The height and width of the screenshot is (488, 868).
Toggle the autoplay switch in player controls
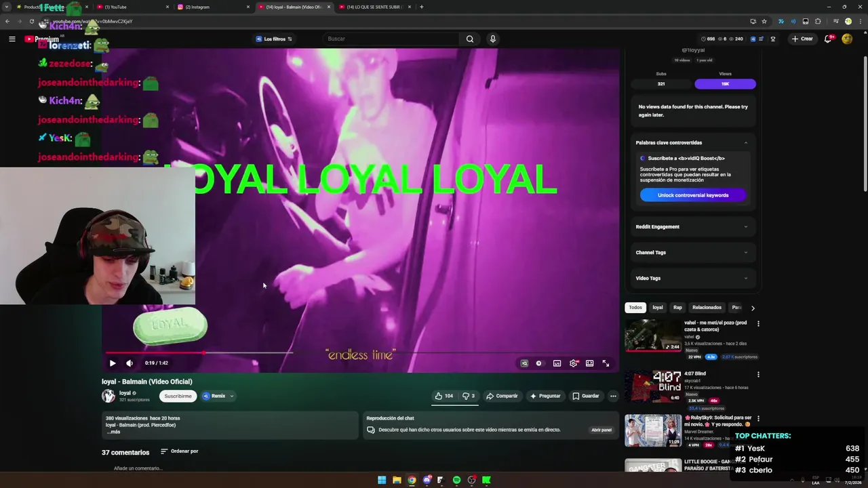tap(539, 363)
